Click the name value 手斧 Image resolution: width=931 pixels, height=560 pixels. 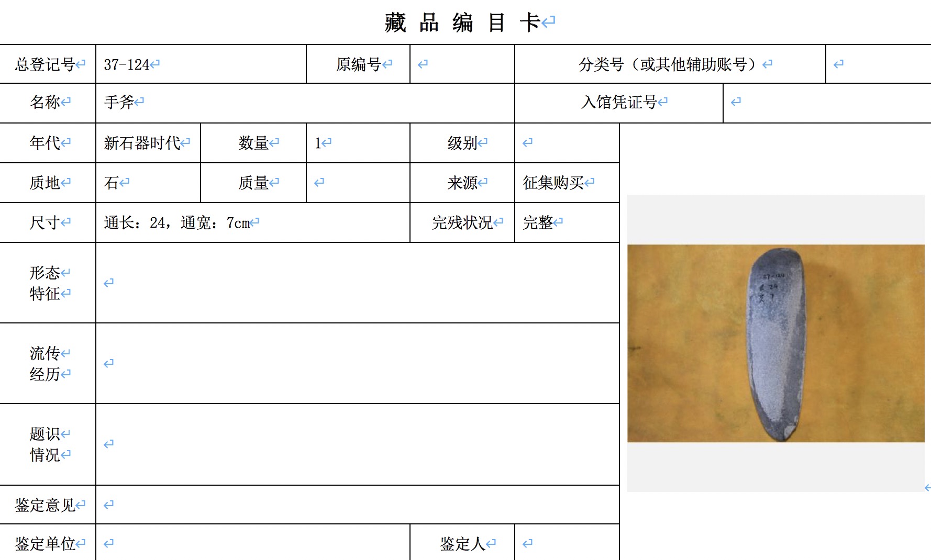click(x=119, y=102)
